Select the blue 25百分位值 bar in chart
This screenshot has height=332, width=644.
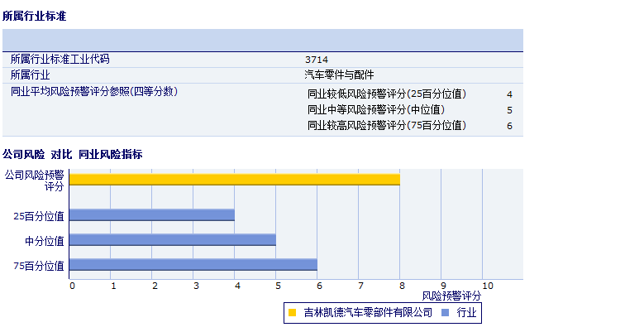pos(151,215)
